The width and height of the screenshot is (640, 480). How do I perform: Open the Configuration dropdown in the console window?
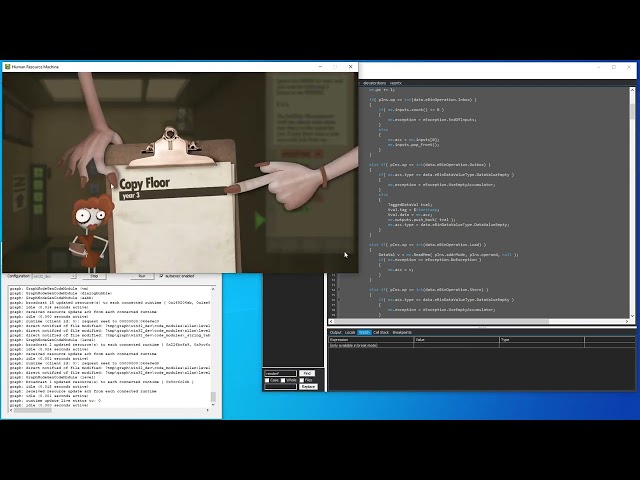point(54,276)
